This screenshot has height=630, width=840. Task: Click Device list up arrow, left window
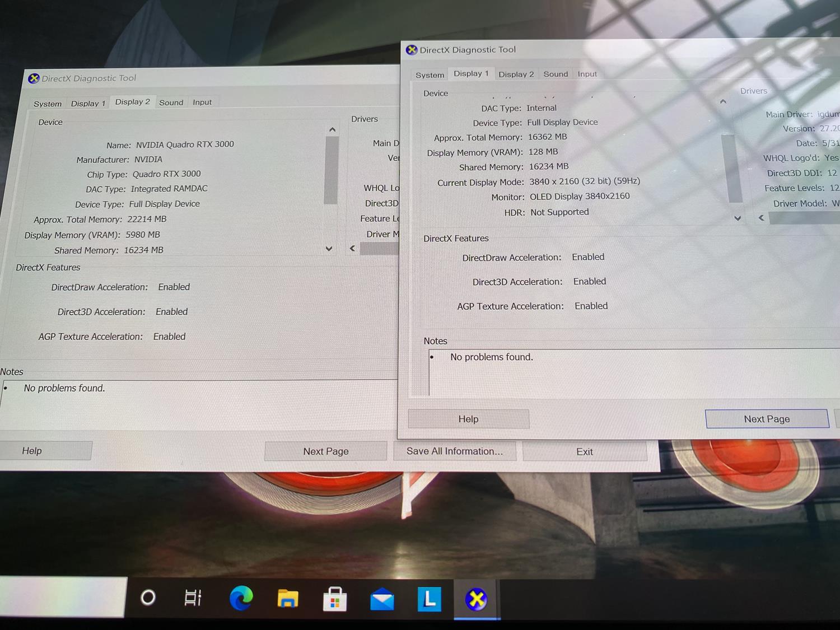click(332, 130)
